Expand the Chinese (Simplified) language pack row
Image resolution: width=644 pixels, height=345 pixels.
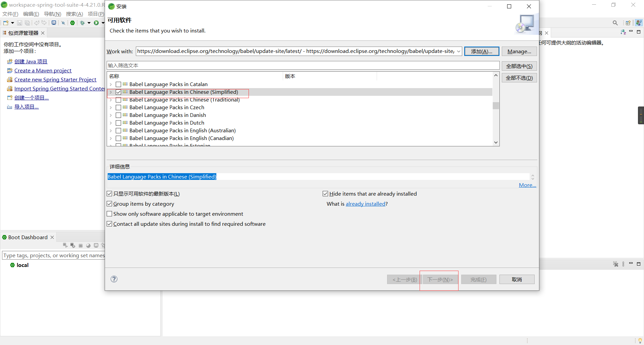pyautogui.click(x=111, y=92)
